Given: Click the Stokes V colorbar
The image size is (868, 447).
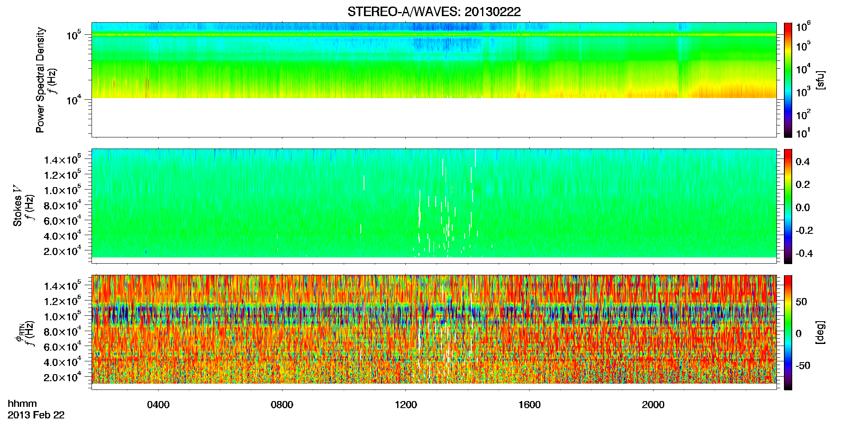Looking at the screenshot, I should 788,206.
